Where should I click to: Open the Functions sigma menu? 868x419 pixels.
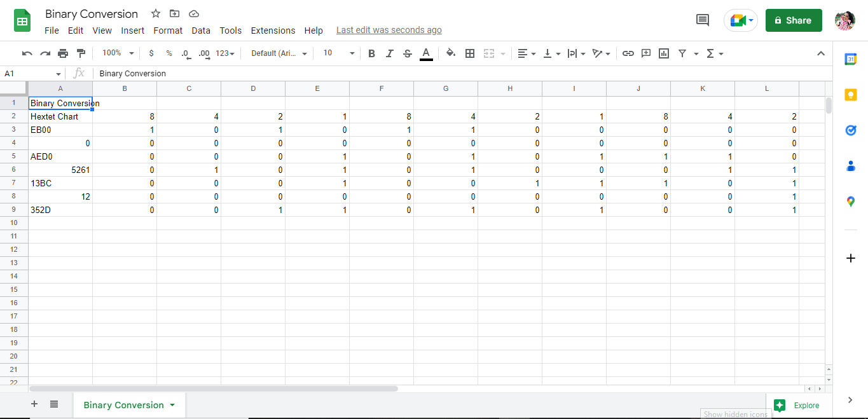pos(715,53)
